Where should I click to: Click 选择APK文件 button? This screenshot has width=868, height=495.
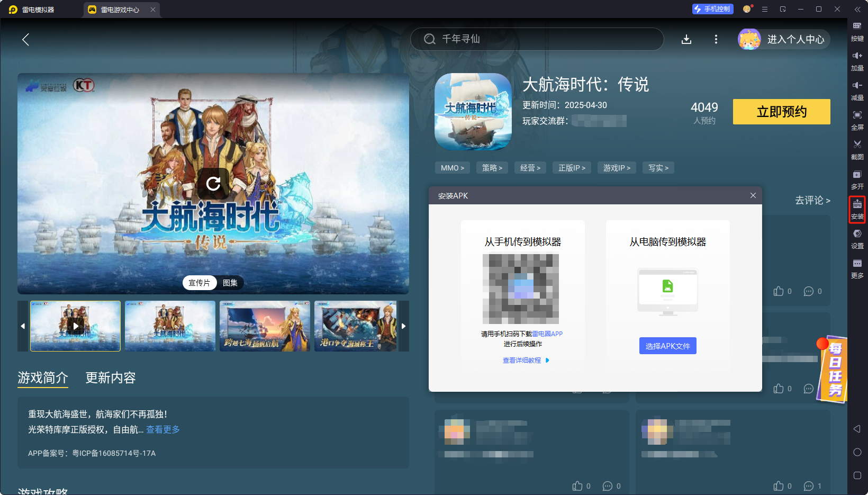click(x=668, y=346)
